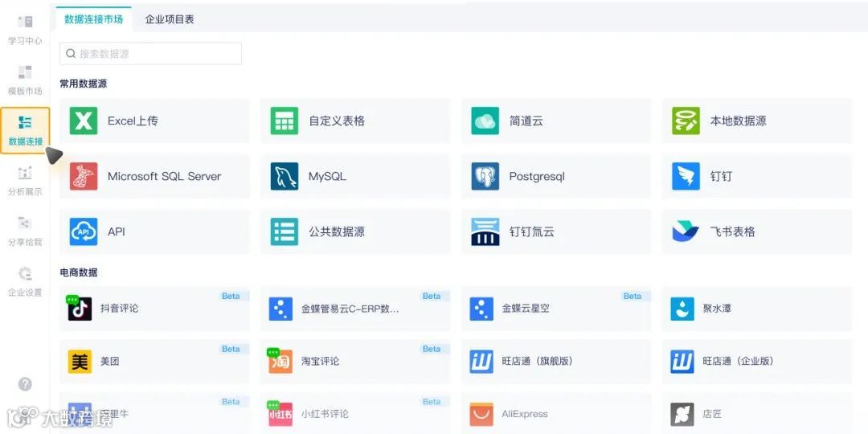Click the Beta badge on 抖音评论
The width and height of the screenshot is (868, 434).
coord(231,296)
